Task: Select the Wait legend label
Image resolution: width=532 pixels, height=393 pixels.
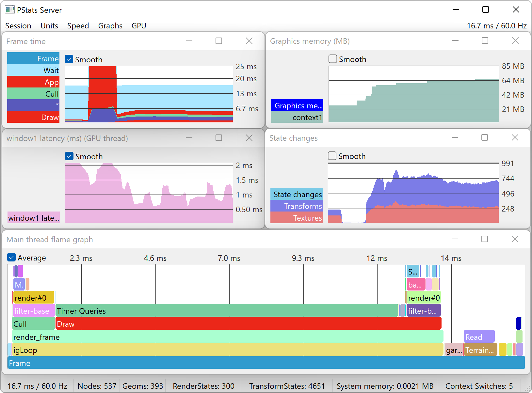Action: 33,70
